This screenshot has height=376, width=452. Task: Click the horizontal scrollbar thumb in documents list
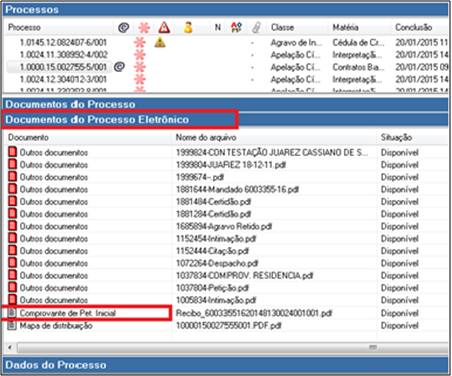[x=233, y=348]
